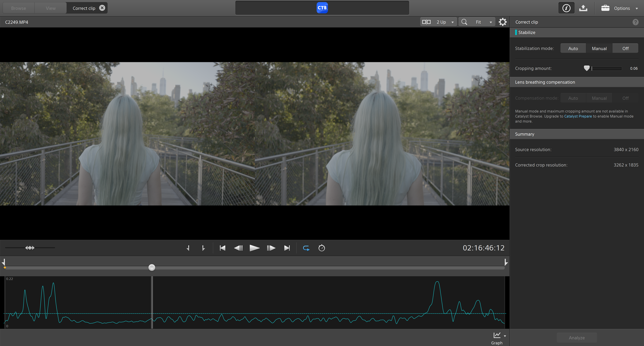
Task: Close the Correct clip tab
Action: tap(102, 8)
